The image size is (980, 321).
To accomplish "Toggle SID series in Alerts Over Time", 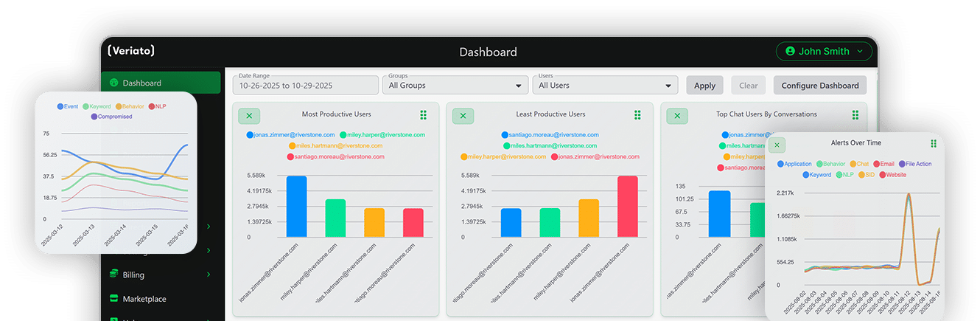I will click(865, 175).
